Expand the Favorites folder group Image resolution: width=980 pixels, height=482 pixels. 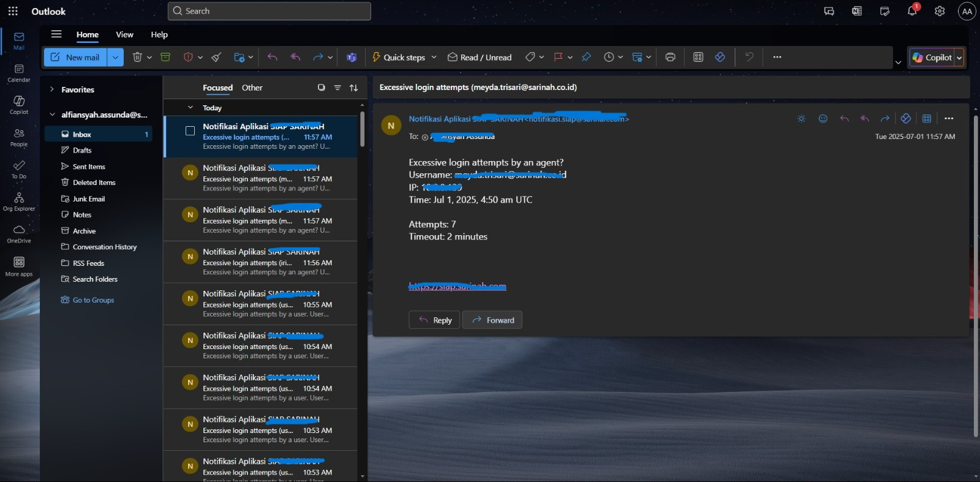click(52, 89)
